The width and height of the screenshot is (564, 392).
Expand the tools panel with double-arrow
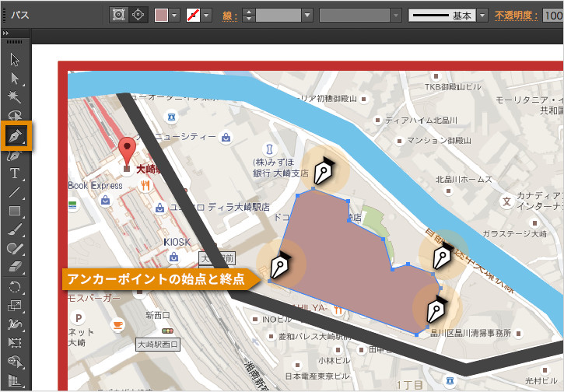5,33
